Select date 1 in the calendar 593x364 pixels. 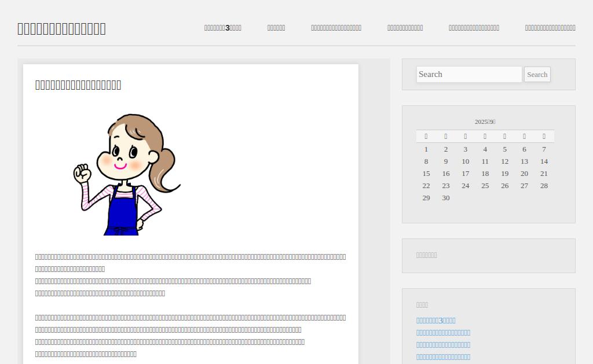pyautogui.click(x=426, y=149)
